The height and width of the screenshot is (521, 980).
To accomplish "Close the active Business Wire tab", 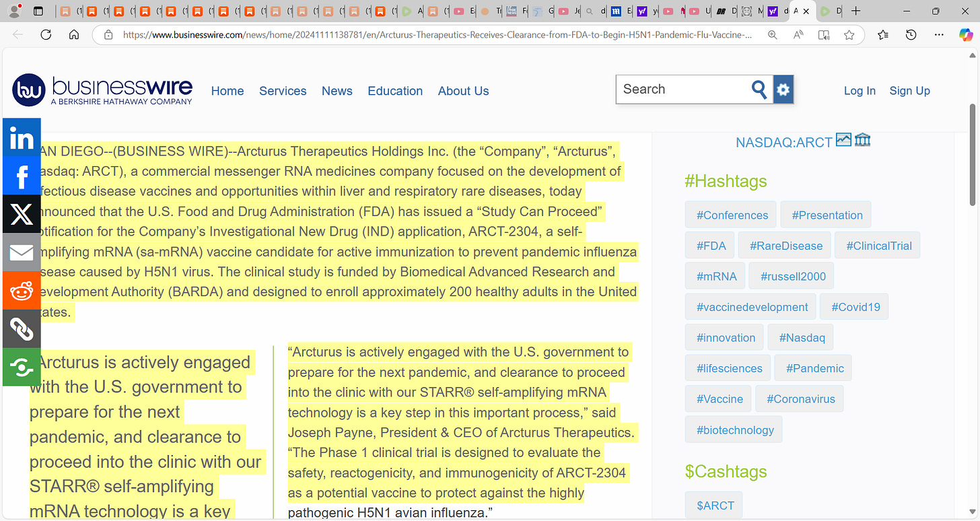I will 806,11.
